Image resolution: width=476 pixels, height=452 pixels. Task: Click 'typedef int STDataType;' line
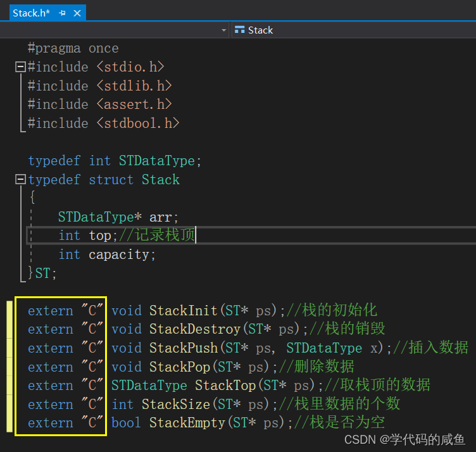[115, 161]
